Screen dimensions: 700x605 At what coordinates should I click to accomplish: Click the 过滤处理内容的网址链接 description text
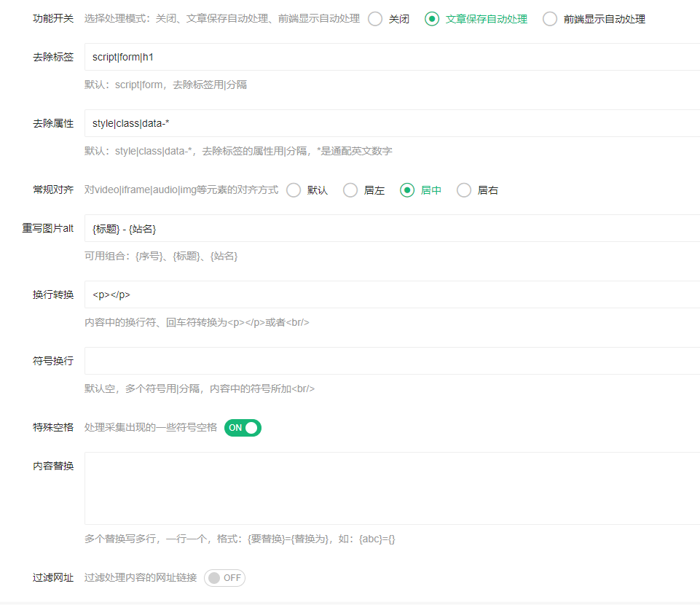tap(141, 577)
